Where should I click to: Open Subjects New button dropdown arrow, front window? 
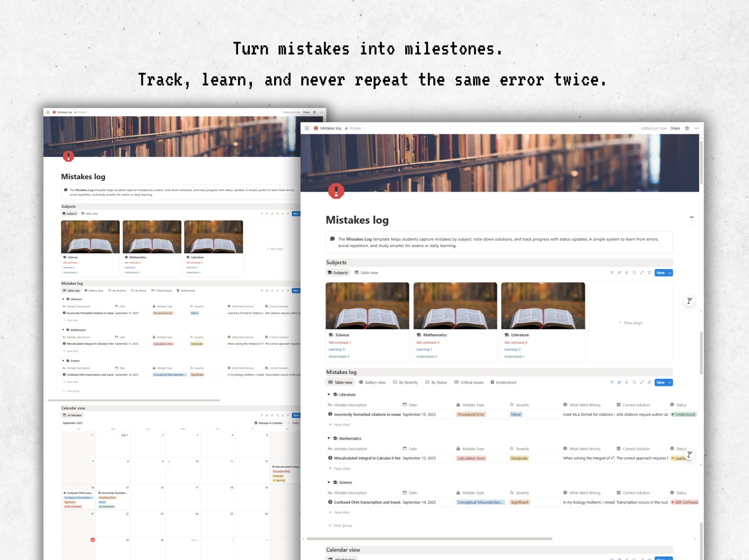pyautogui.click(x=670, y=273)
